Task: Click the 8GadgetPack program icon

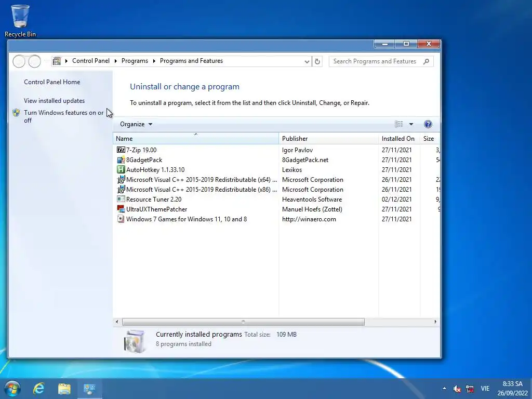Action: [121, 160]
